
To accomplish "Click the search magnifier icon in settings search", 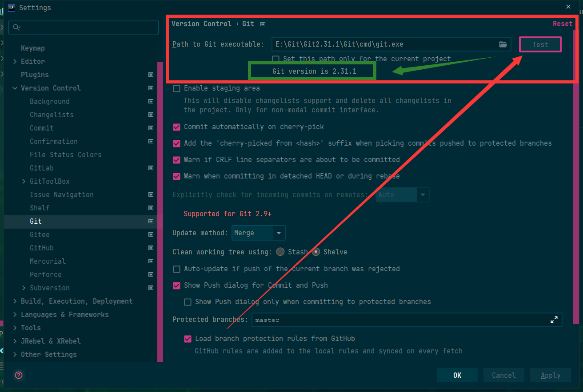I will [16, 28].
